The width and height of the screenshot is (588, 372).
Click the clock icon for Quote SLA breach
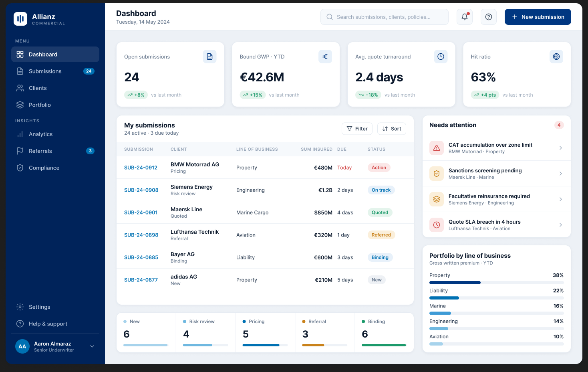(x=437, y=225)
